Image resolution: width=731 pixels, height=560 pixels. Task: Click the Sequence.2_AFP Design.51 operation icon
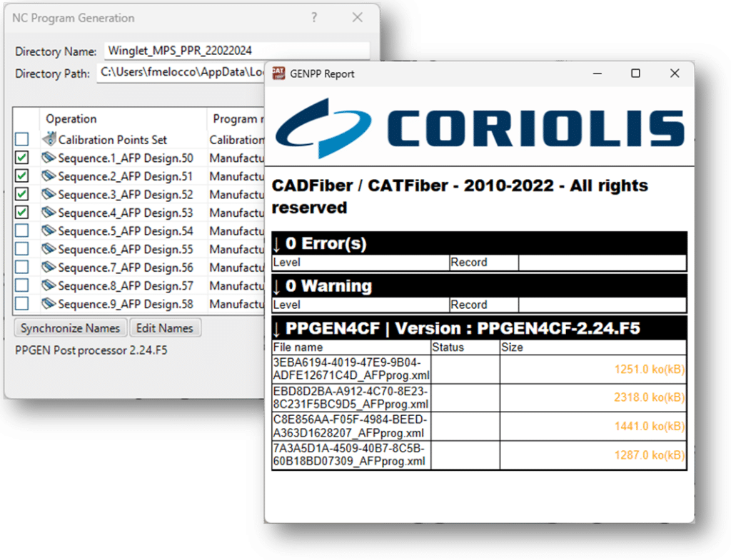click(x=49, y=175)
